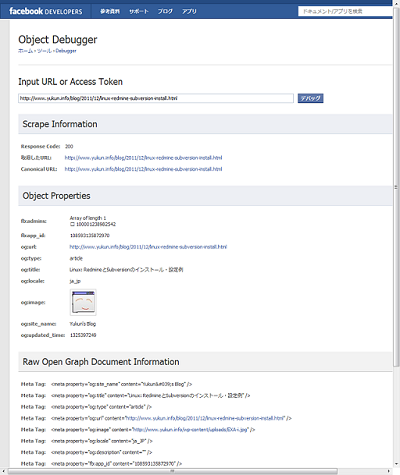The width and height of the screenshot is (400, 475).
Task: Open the og:url property link
Action: point(148,247)
